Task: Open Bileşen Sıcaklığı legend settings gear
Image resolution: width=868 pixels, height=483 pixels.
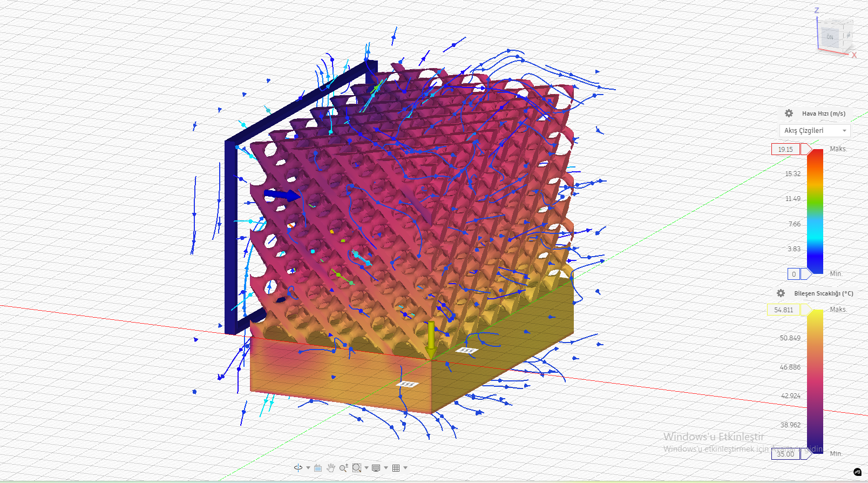Action: point(781,293)
